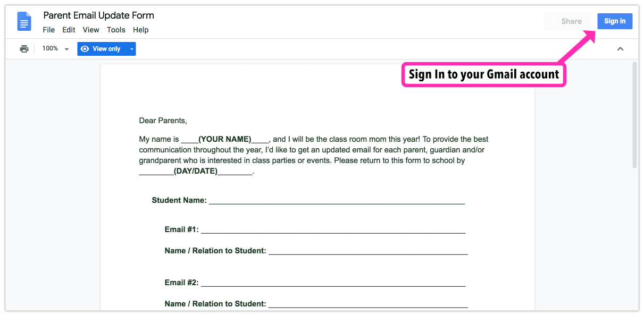Image resolution: width=644 pixels, height=316 pixels.
Task: Click the greyed-out Share button
Action: tap(567, 21)
